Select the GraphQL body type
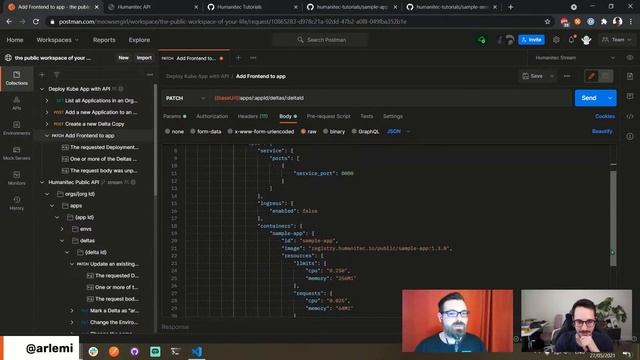The image size is (640, 360). point(365,131)
